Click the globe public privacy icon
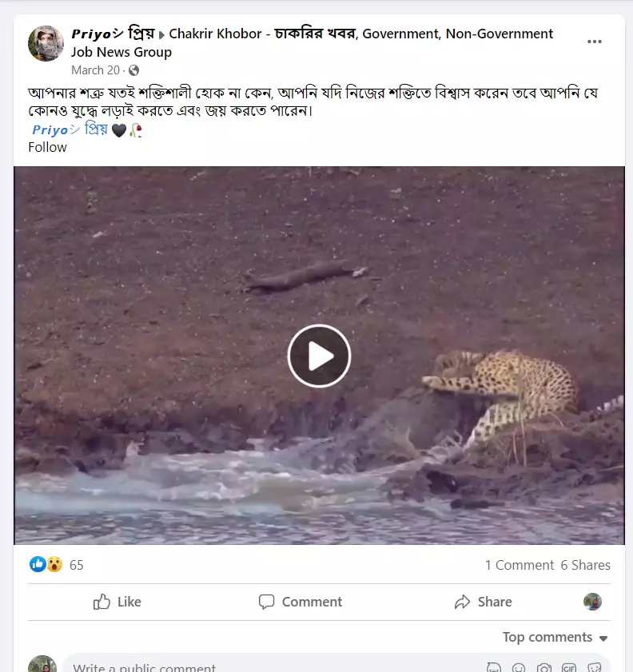Viewport: 633px width, 672px height. click(x=134, y=70)
